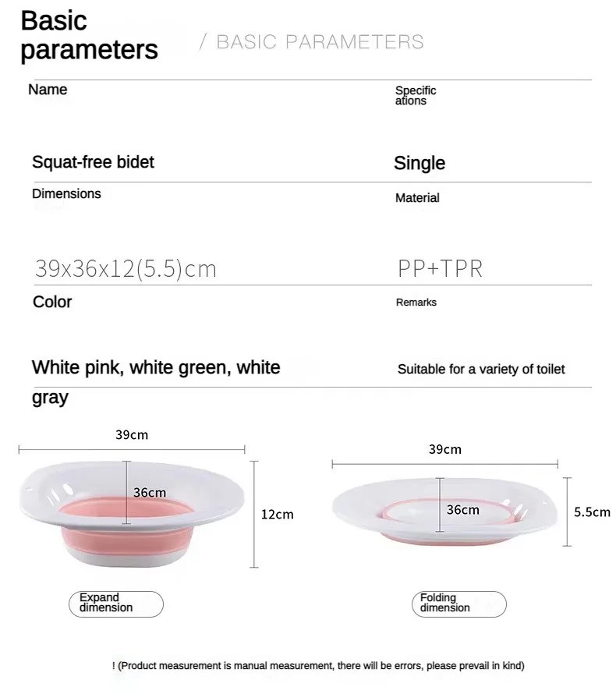The height and width of the screenshot is (694, 616).
Task: Click the 5.5cm folded height label
Action: coord(592,512)
